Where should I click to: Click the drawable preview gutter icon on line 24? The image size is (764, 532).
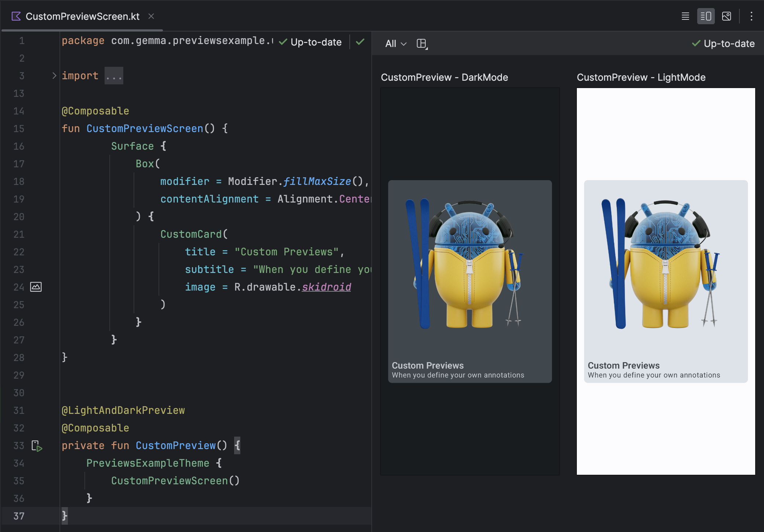pos(36,287)
